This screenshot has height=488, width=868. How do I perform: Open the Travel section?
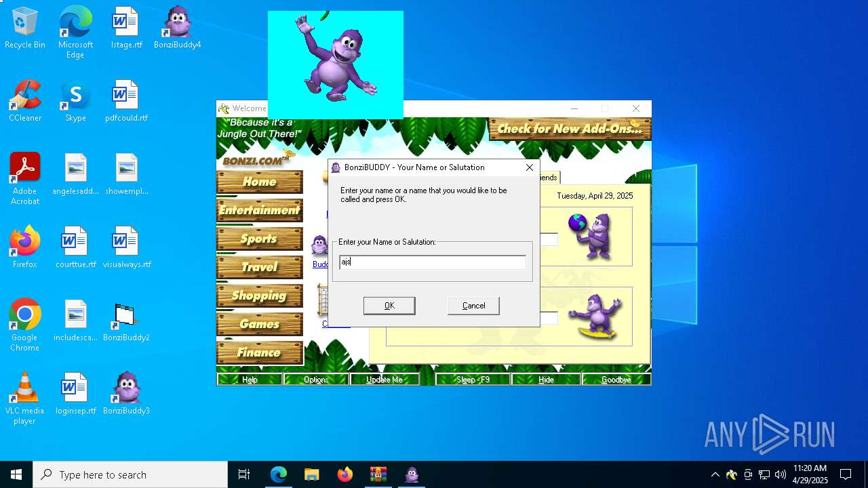pos(260,267)
